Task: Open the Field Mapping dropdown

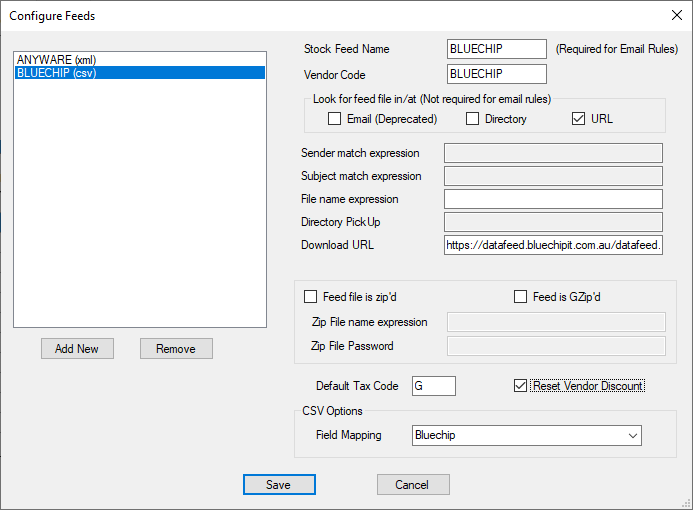Action: [527, 436]
